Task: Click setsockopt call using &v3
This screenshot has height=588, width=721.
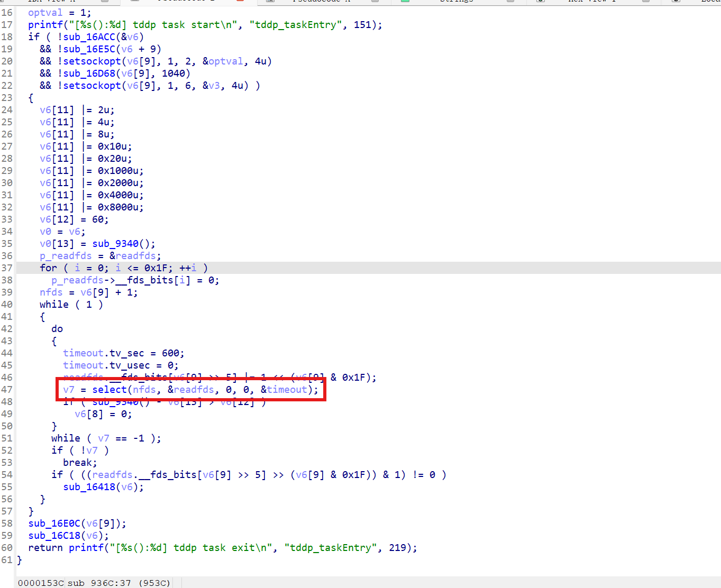Action: pos(92,86)
